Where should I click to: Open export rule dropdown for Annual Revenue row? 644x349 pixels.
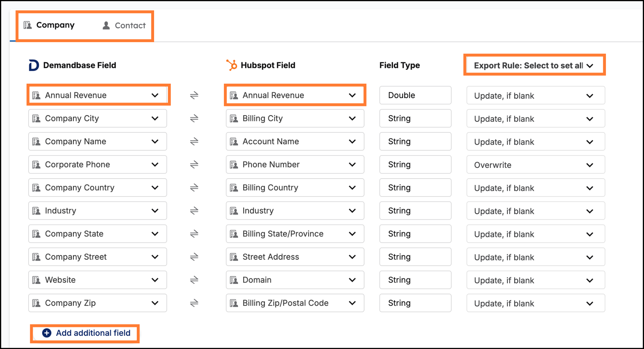pyautogui.click(x=536, y=95)
